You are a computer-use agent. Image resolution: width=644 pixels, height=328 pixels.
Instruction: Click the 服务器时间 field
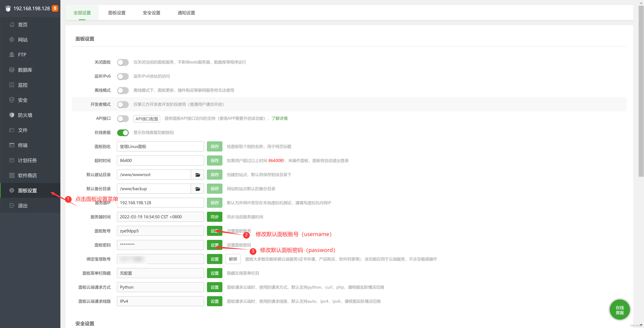[160, 217]
